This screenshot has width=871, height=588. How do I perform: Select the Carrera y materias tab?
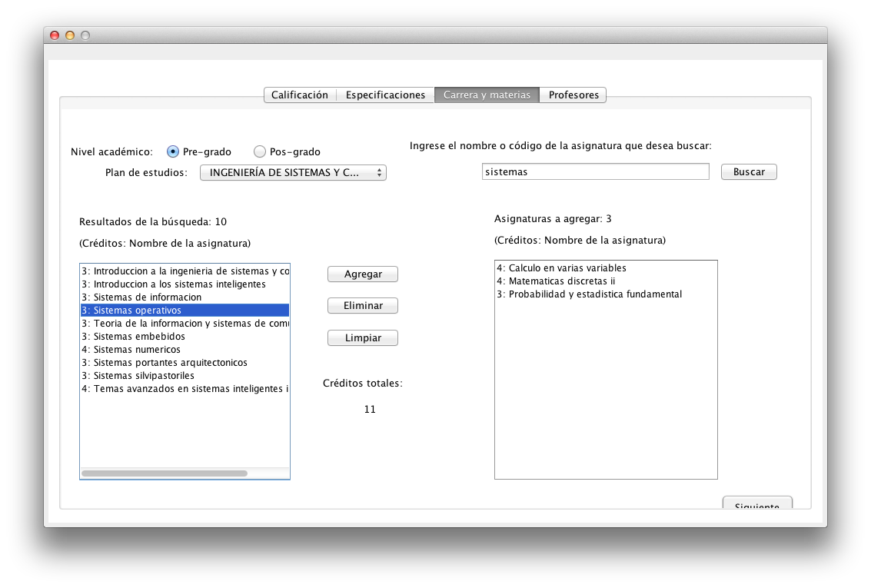coord(487,95)
